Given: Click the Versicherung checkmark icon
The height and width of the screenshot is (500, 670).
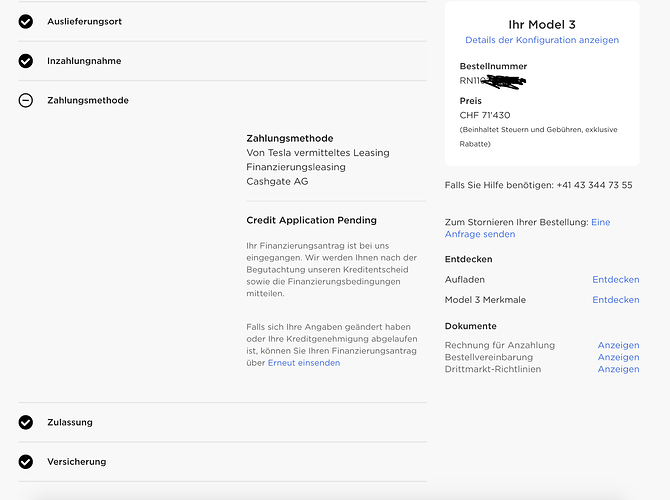Looking at the screenshot, I should [26, 462].
